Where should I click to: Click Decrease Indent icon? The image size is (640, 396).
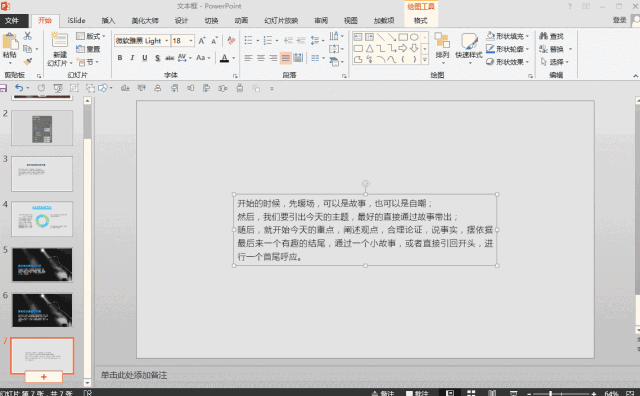pos(289,40)
